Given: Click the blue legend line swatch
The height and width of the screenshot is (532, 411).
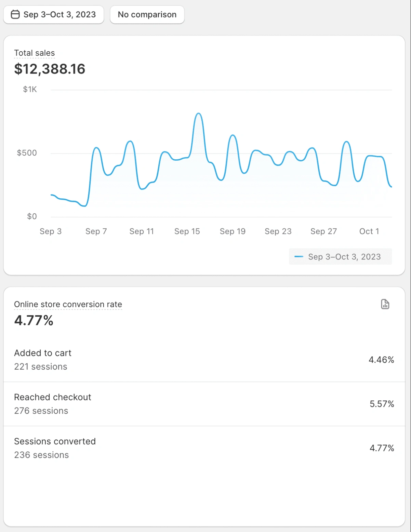Looking at the screenshot, I should click(x=299, y=257).
